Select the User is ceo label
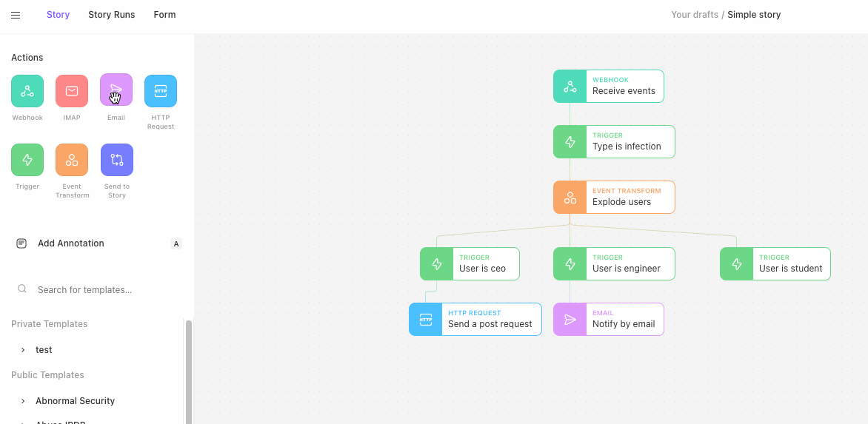This screenshot has height=424, width=868. point(482,269)
